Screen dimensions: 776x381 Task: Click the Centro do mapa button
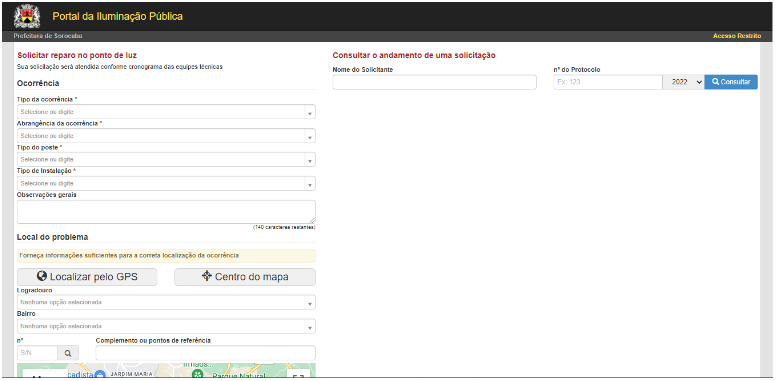(x=245, y=277)
